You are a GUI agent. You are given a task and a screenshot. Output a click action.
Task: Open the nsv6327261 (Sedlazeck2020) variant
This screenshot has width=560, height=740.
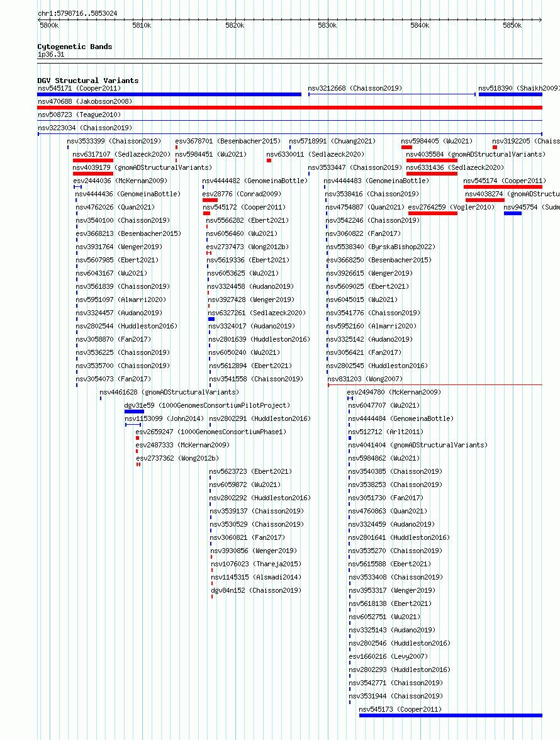(257, 313)
